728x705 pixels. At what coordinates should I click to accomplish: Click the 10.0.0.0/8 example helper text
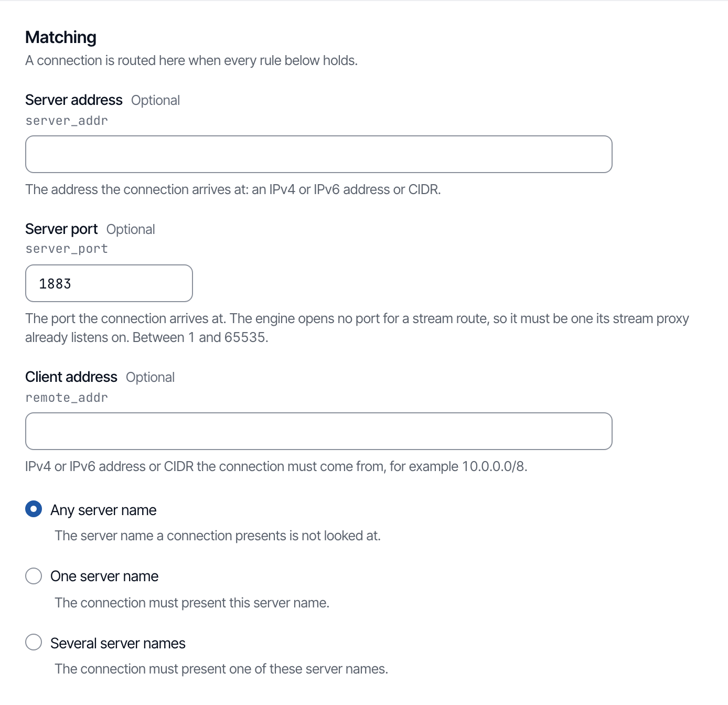[x=276, y=466]
